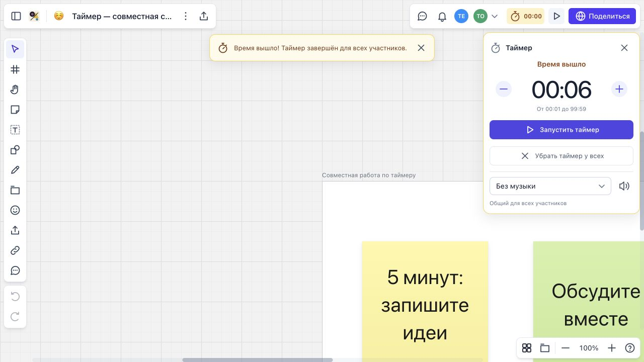Select the hand pan tool

click(x=15, y=89)
